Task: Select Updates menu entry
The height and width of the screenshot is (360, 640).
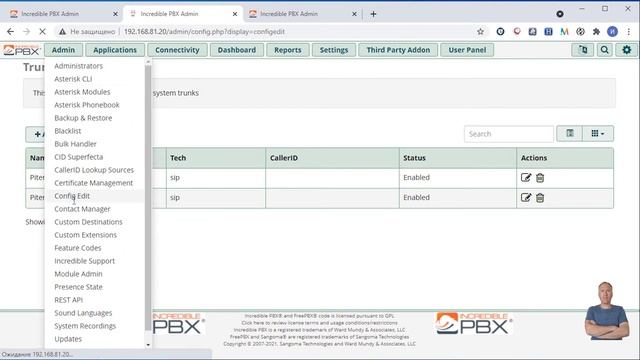Action: 68,339
